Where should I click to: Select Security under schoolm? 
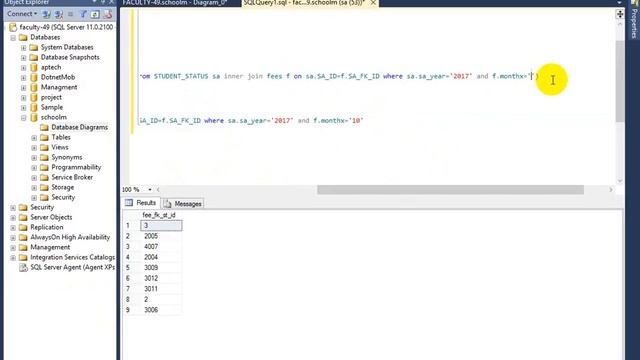[x=63, y=197]
